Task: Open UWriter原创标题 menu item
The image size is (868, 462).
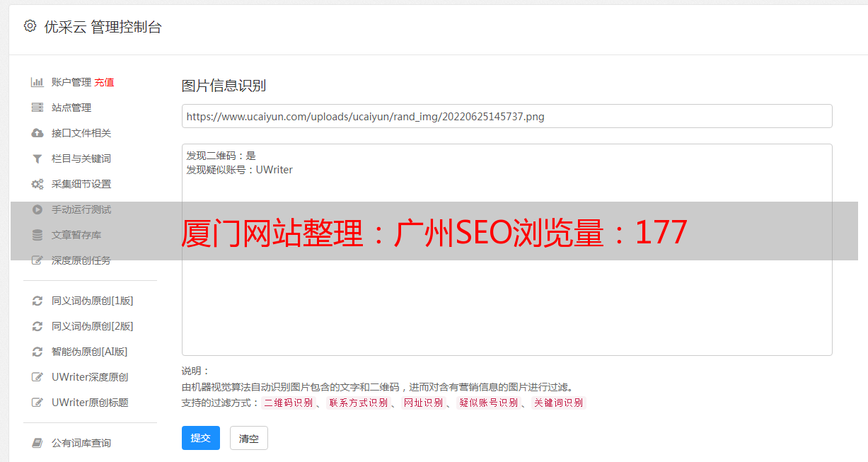Action: [x=90, y=403]
